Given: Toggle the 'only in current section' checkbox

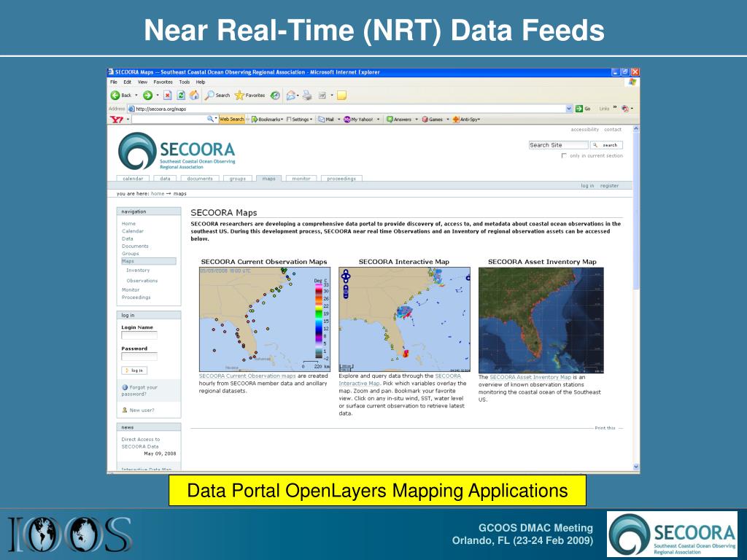Looking at the screenshot, I should pos(564,156).
